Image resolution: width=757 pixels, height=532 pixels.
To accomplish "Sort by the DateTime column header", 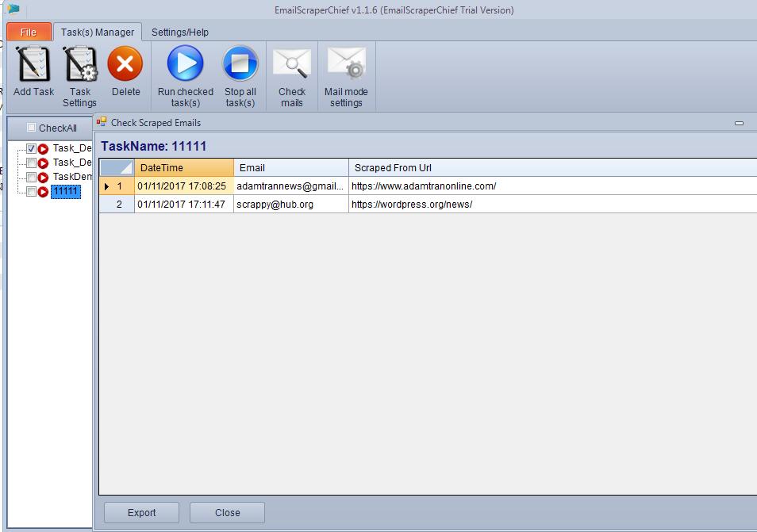I will 183,168.
